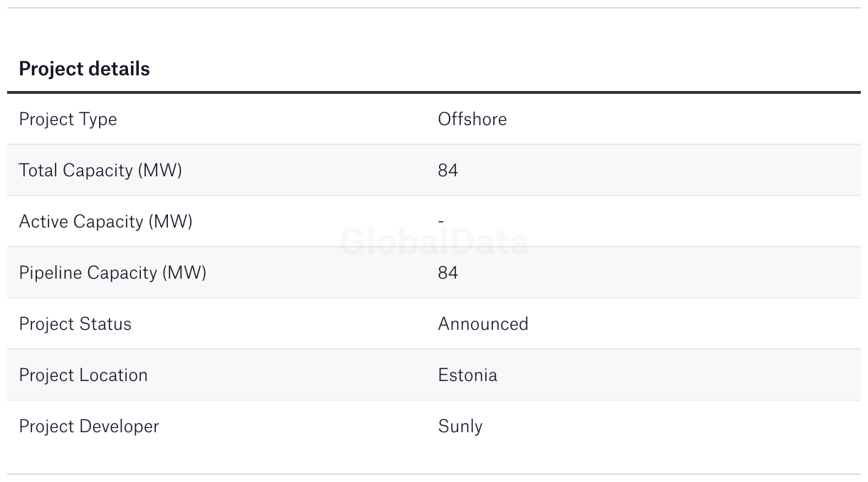Click the Estonia location value
Viewport: 868px width, 482px height.
467,375
